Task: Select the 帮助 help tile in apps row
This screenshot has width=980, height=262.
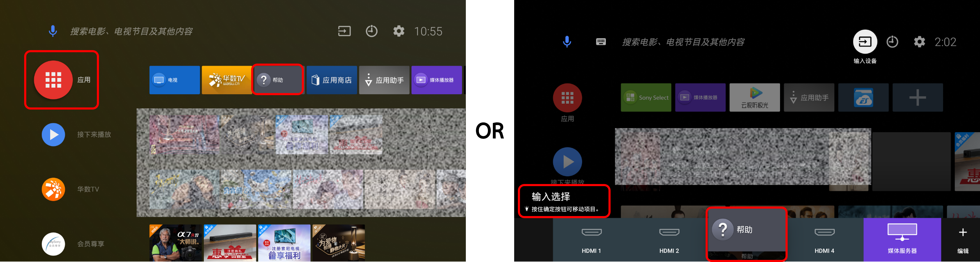Action: (278, 80)
